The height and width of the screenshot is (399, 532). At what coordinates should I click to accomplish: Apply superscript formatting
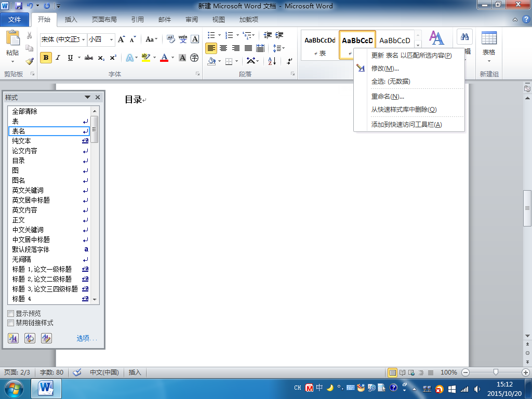coord(113,58)
